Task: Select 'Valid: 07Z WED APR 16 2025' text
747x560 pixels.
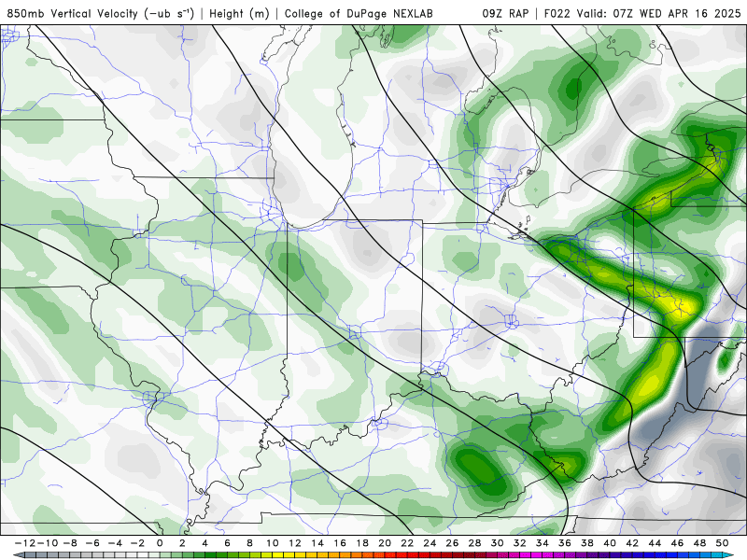Action: 659,13
